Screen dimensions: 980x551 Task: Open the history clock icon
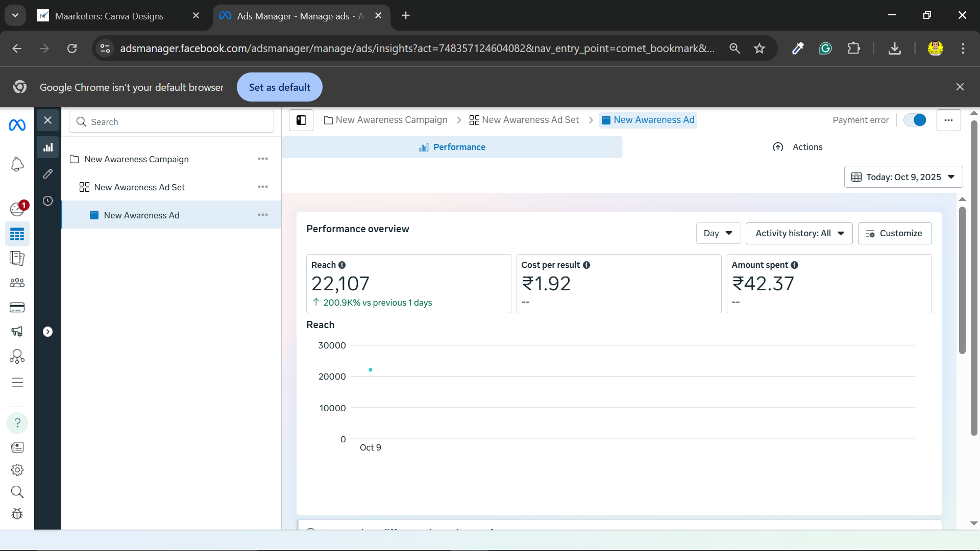coord(48,201)
